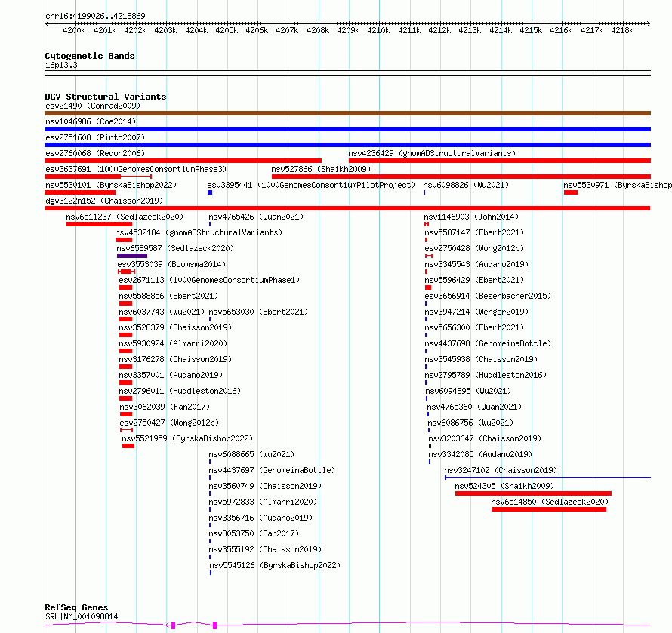
Task: Open nsv3357001 (Audano2019) variant
Action: click(x=171, y=375)
